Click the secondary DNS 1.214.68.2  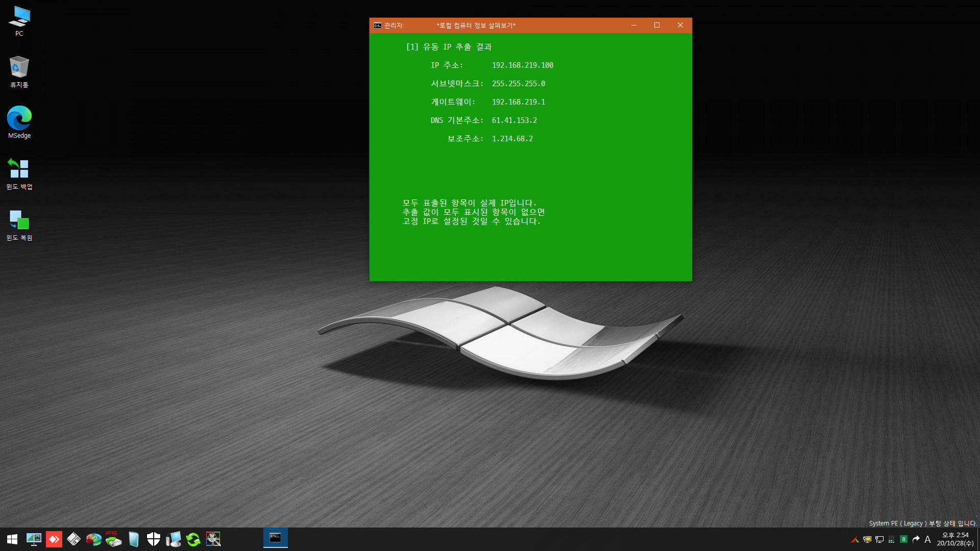512,139
